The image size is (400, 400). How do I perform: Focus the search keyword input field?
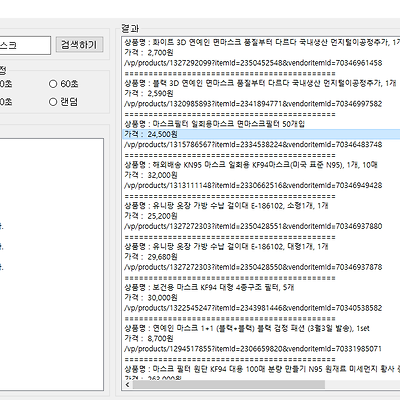tap(25, 45)
